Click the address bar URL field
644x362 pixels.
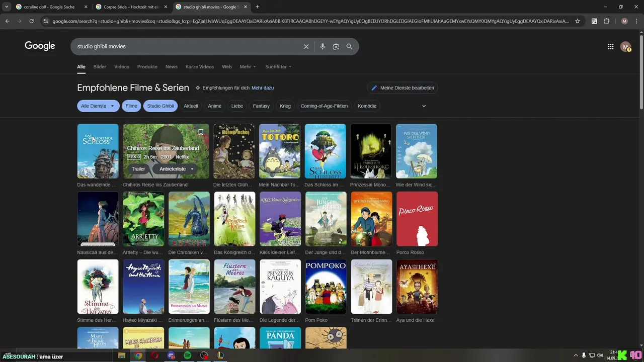(x=310, y=21)
